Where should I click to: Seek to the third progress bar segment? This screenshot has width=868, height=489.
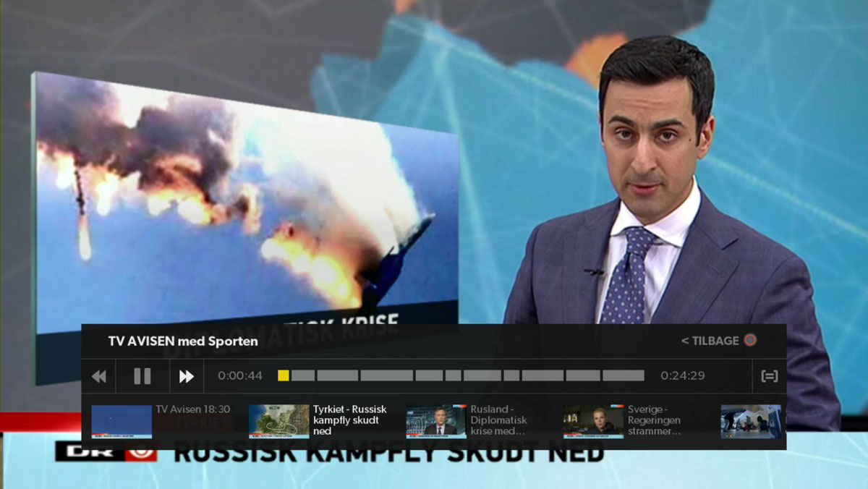pos(338,375)
